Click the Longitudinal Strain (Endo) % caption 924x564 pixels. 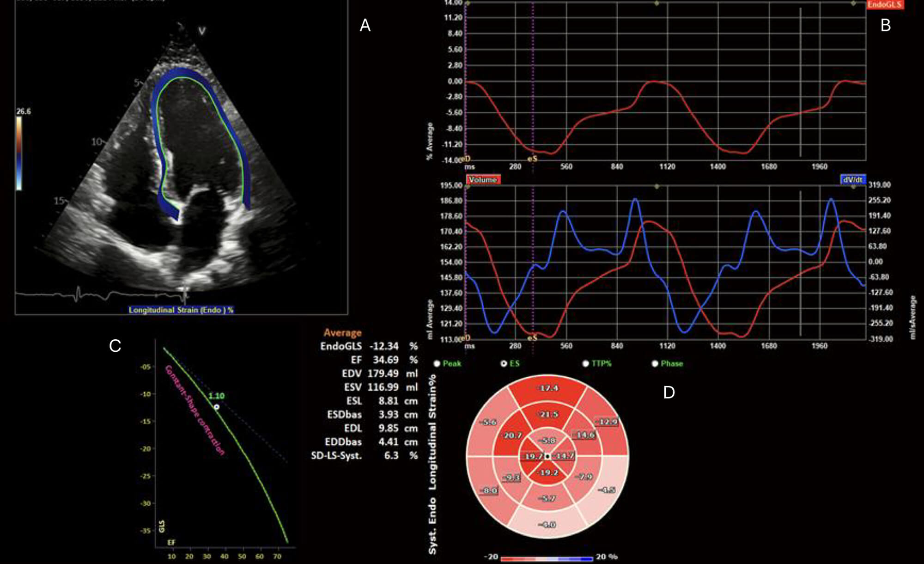pos(181,310)
